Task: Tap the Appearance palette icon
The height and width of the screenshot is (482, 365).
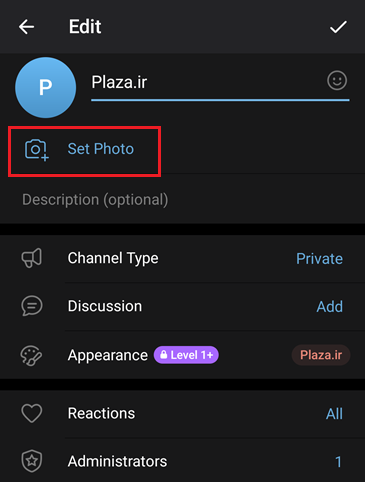Action: [31, 356]
